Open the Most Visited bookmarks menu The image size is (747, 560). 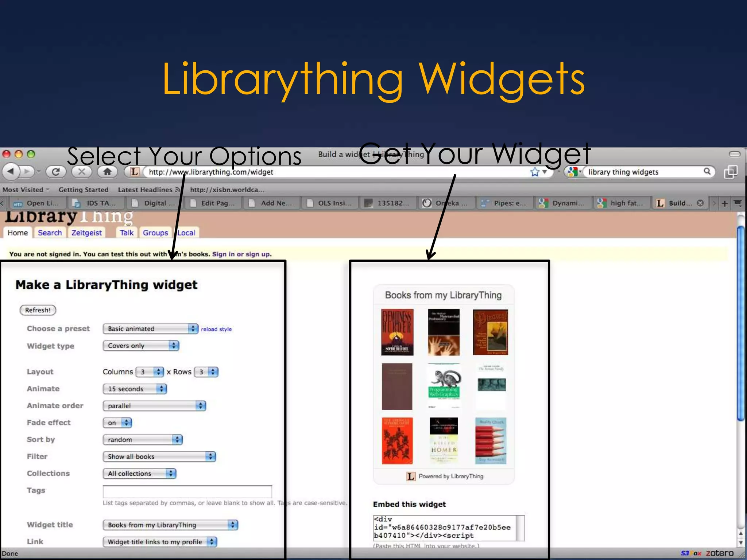[26, 190]
